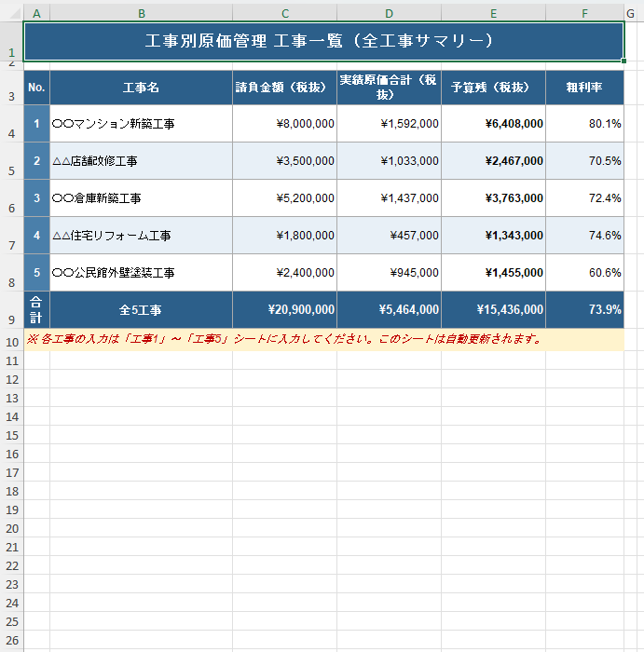Click the 請負金額（税抜） header cell
This screenshot has width=644, height=652.
[x=284, y=88]
